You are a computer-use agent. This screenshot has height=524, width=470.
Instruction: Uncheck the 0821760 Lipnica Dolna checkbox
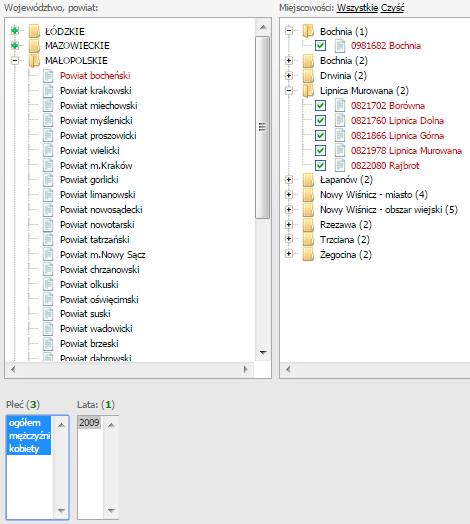[320, 120]
